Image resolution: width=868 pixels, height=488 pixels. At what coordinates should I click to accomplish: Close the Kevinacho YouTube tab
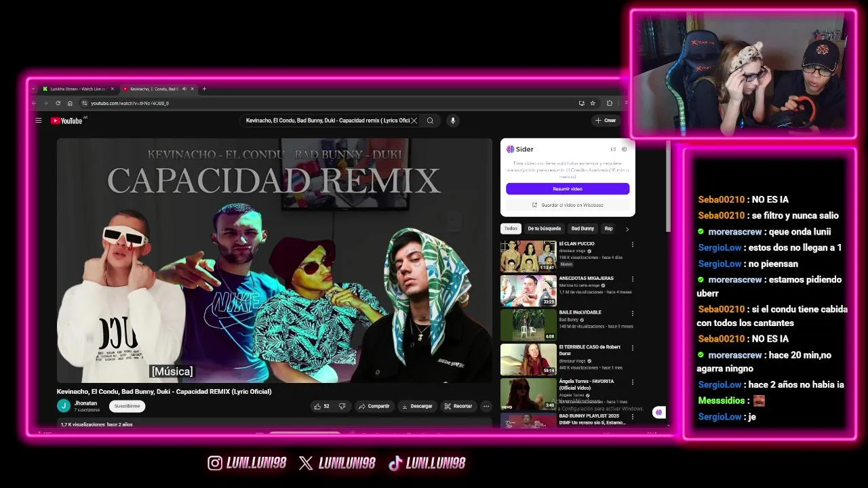coord(192,89)
